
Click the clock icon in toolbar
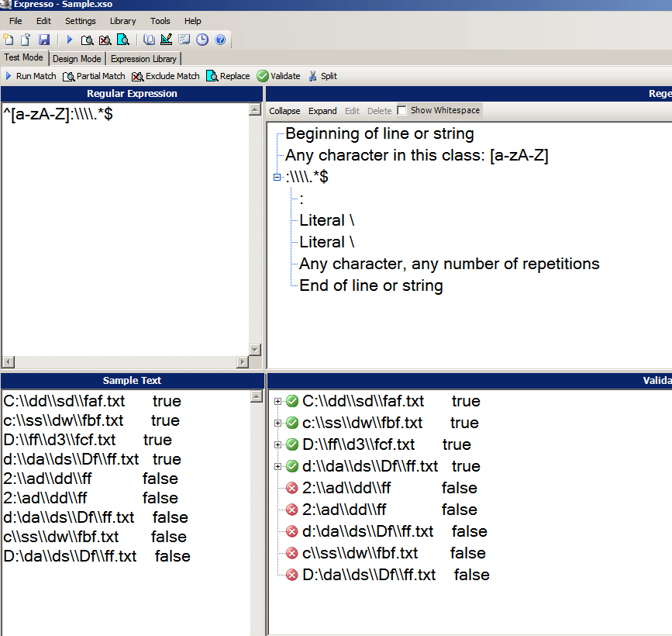click(x=202, y=40)
